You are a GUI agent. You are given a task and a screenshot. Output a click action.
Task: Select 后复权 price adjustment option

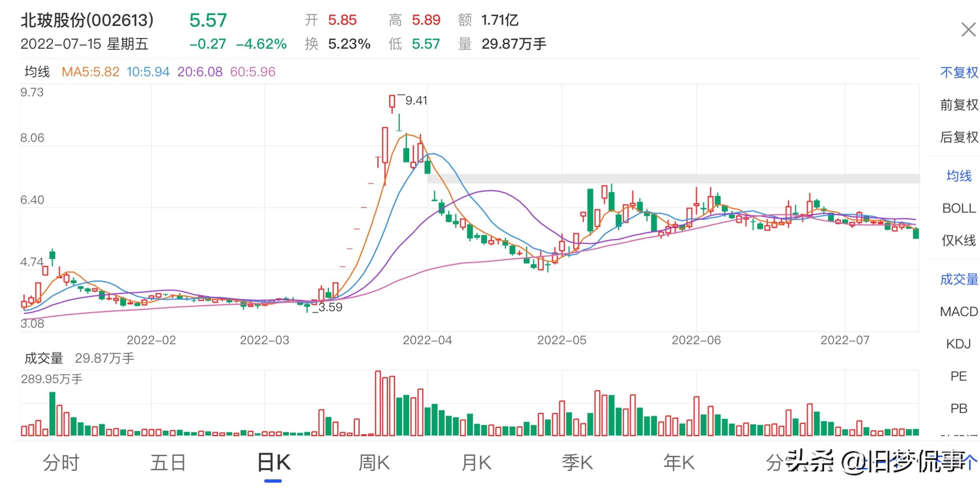pyautogui.click(x=959, y=137)
